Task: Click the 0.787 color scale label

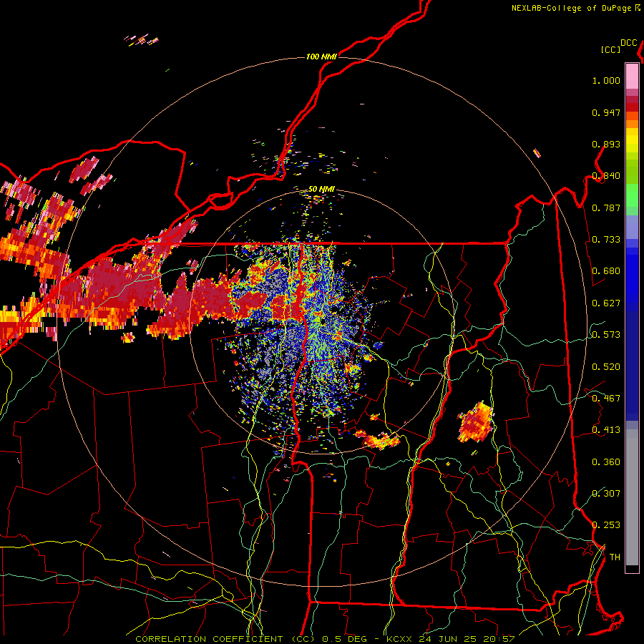Action: coord(606,208)
